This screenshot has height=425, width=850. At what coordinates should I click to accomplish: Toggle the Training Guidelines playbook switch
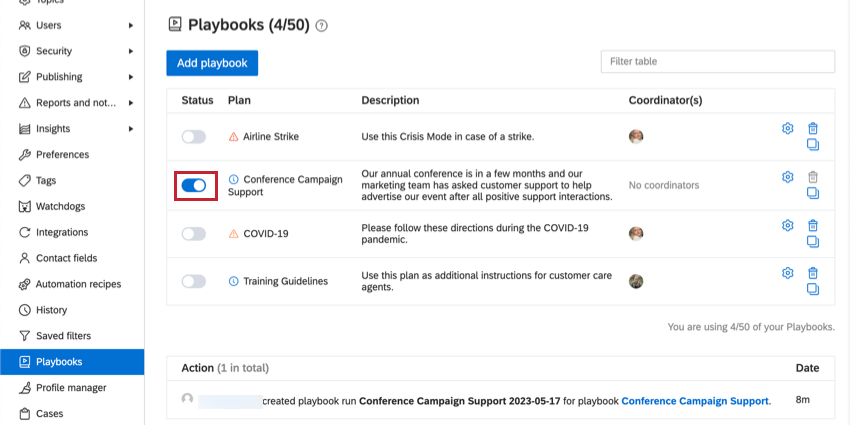(194, 281)
